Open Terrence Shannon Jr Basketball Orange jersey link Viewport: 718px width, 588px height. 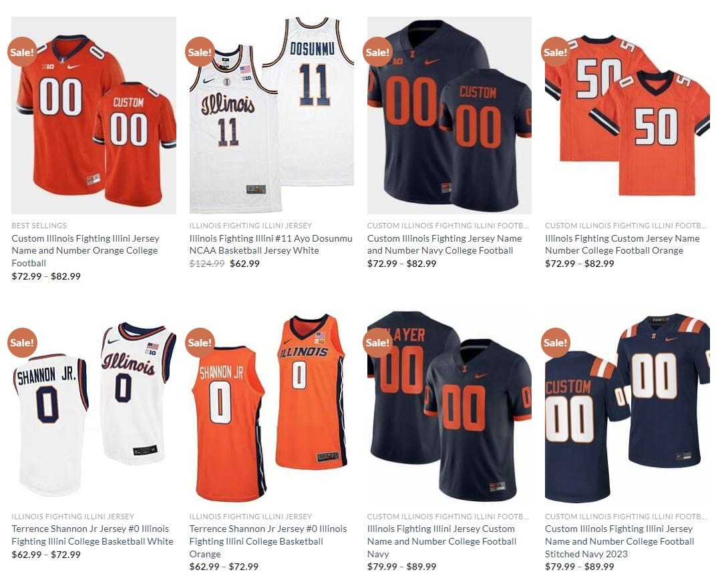click(x=268, y=541)
